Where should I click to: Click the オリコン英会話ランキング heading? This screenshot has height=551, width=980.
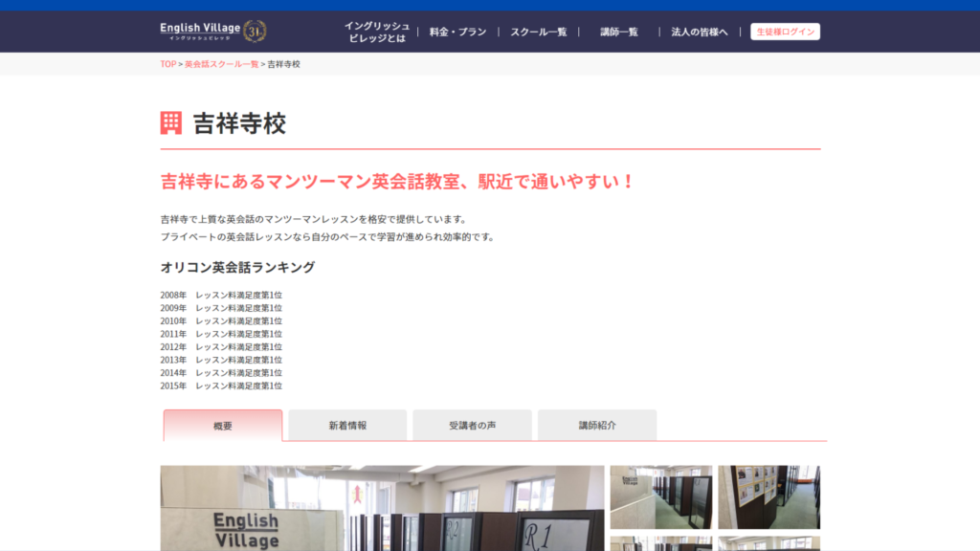(x=237, y=268)
